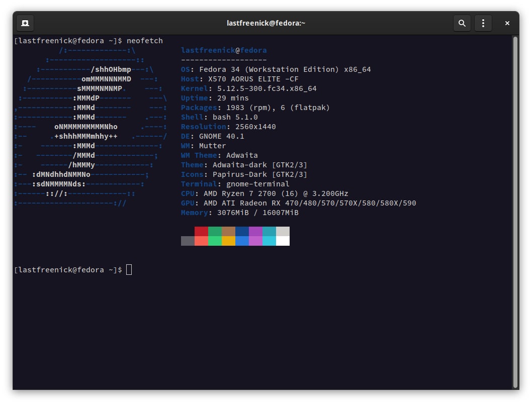Click the Memory line 3076MiB / 16007MiB
This screenshot has height=404, width=532.
[x=239, y=213]
